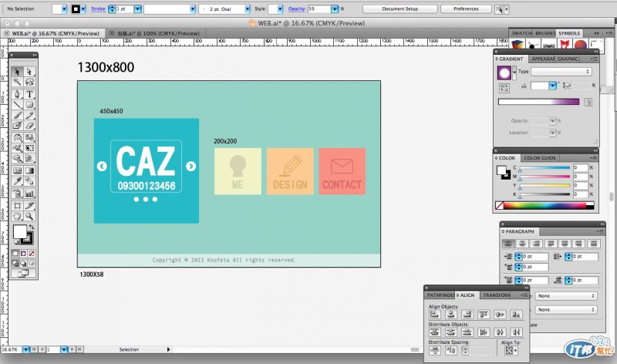Select the Pen tool
Screen dimensions: 617x364
17,94
